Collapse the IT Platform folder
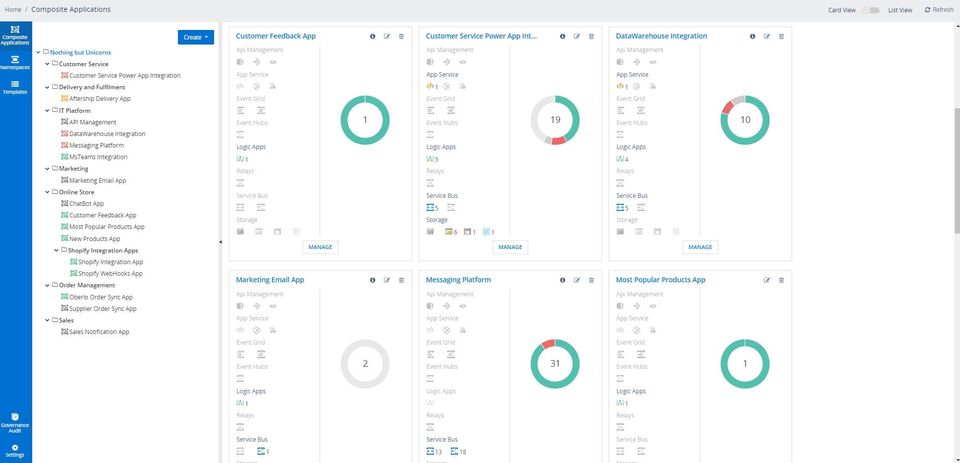960x463 pixels. [48, 111]
